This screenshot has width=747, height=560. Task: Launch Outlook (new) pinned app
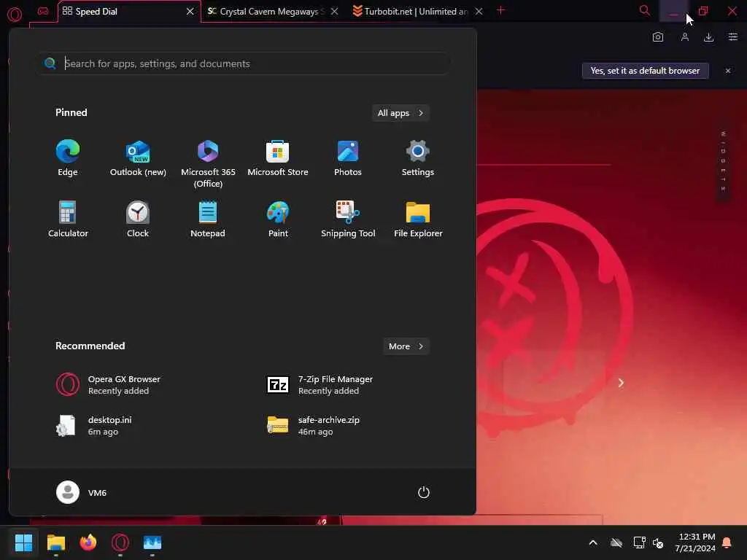[138, 158]
